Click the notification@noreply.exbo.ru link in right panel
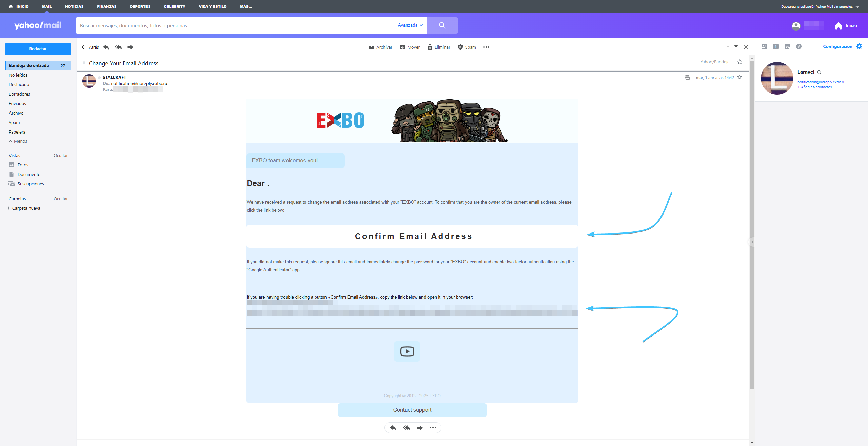 pyautogui.click(x=821, y=82)
